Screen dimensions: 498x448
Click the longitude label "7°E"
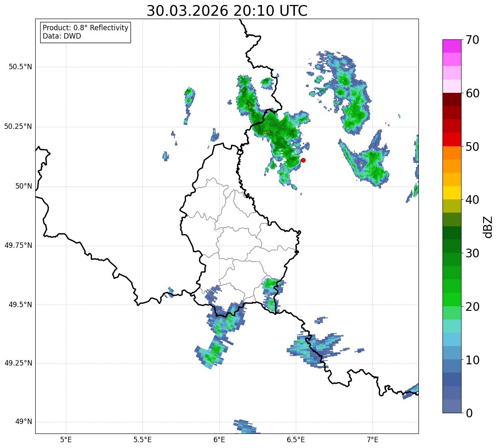372,439
